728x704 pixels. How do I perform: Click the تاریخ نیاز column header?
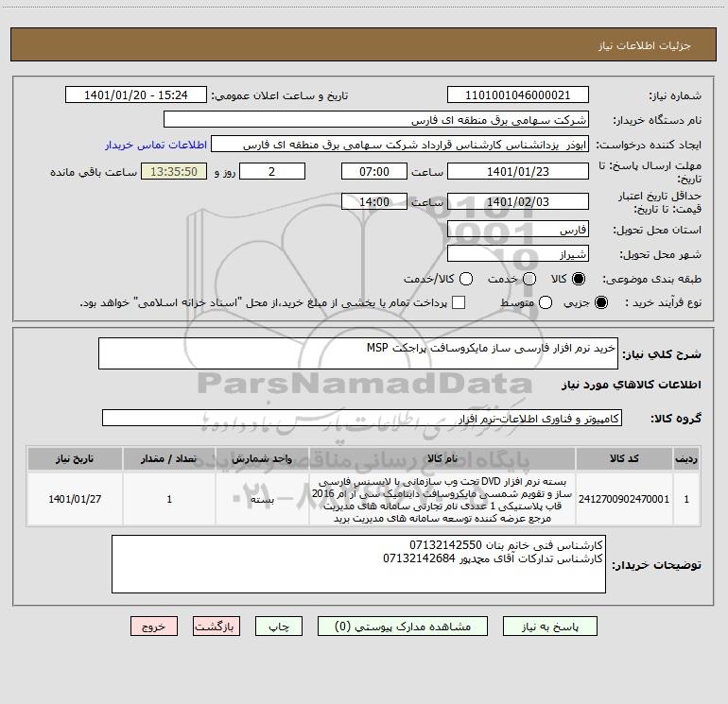(x=75, y=458)
